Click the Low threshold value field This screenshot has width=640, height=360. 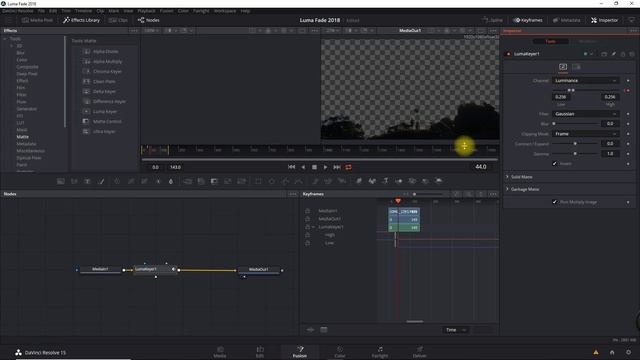pyautogui.click(x=561, y=97)
